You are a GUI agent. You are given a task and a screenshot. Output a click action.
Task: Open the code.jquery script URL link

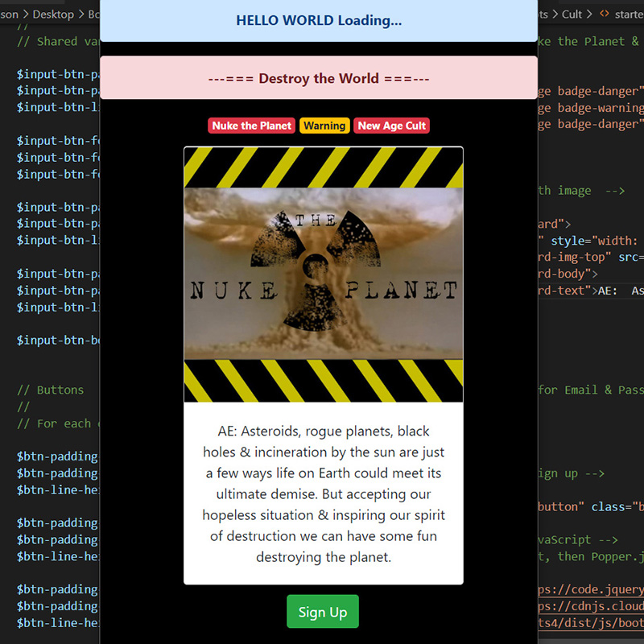pos(592,590)
